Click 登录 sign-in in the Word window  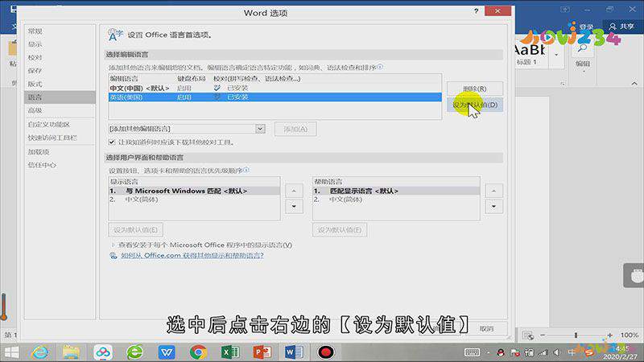[x=587, y=27]
